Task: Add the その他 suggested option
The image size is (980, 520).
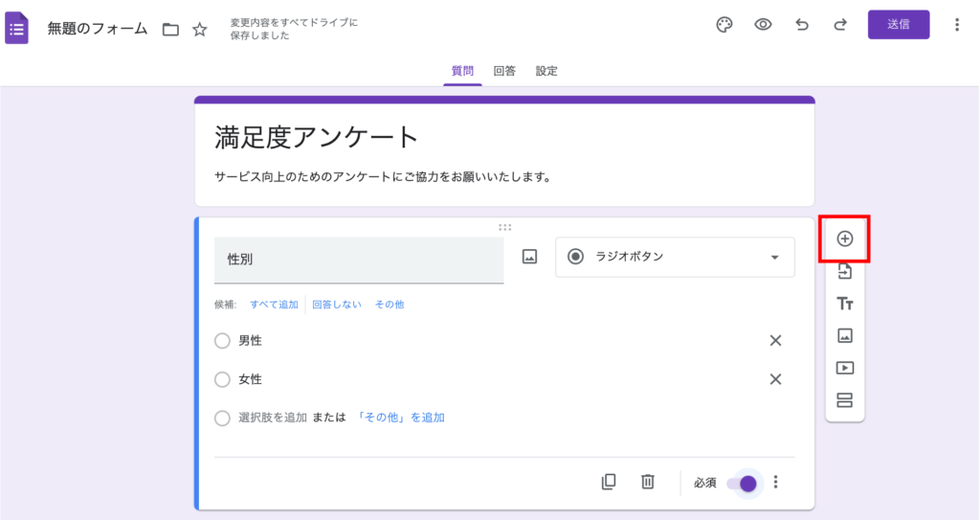Action: [389, 305]
